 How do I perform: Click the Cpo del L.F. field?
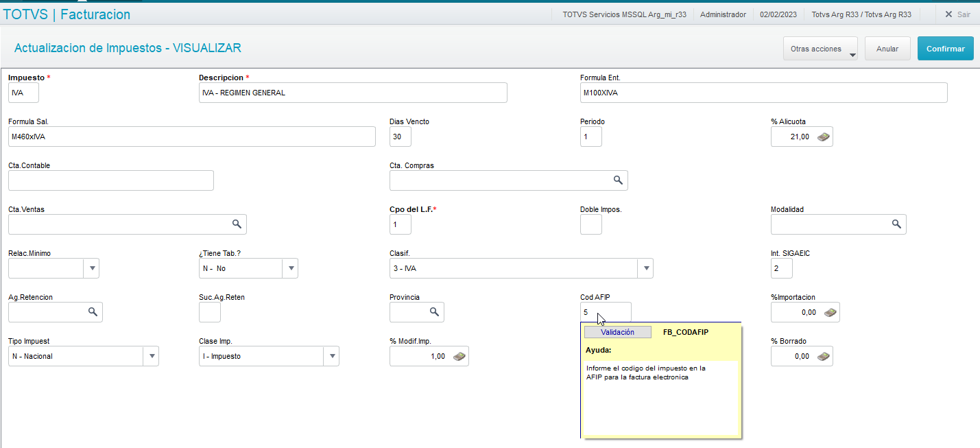click(x=401, y=224)
